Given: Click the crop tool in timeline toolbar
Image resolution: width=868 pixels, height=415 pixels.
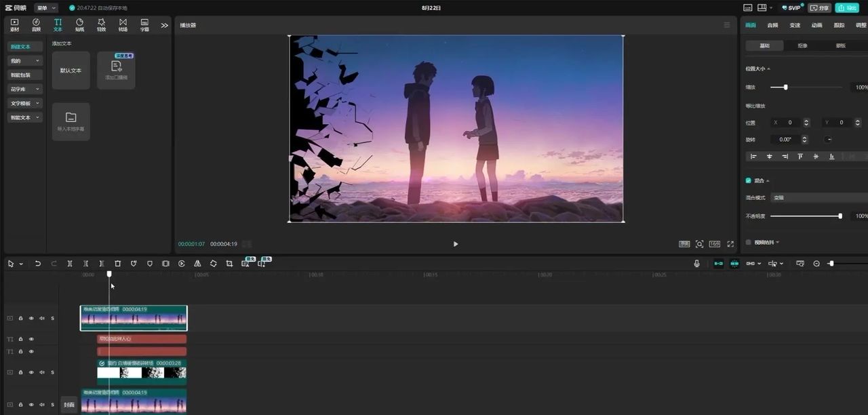Looking at the screenshot, I should [229, 264].
